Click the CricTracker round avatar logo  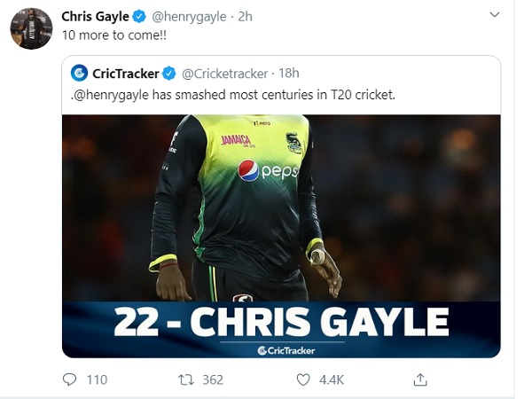coord(79,73)
